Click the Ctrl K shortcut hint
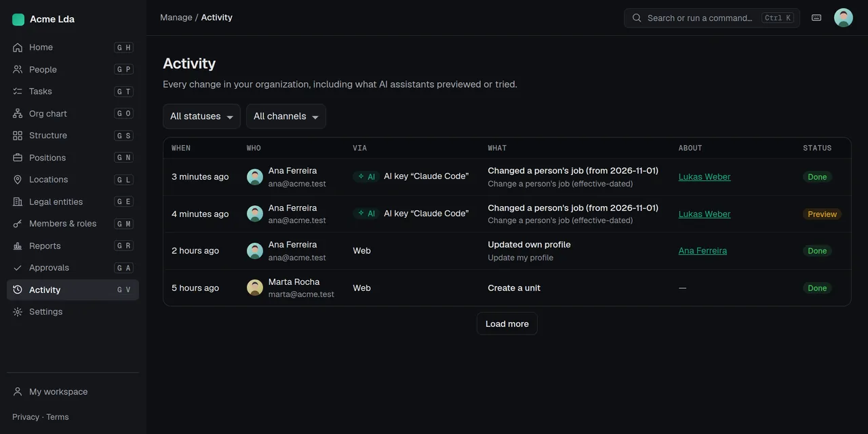The width and height of the screenshot is (868, 434). click(x=778, y=18)
